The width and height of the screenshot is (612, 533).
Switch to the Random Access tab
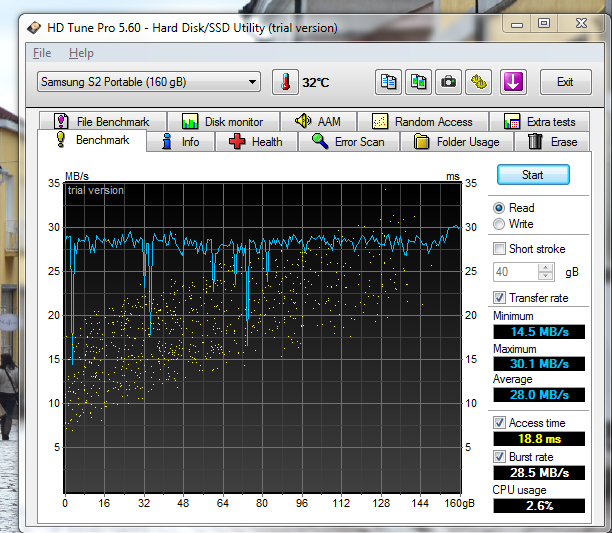423,122
